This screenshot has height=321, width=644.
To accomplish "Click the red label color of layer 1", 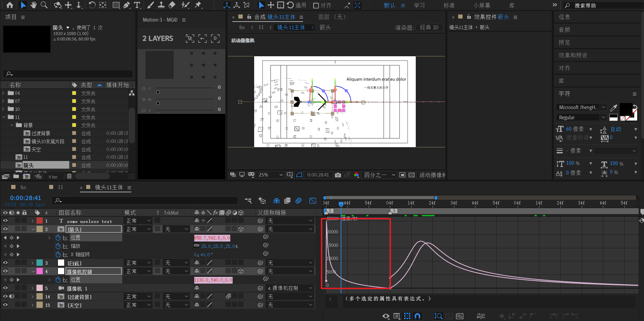I will point(40,221).
